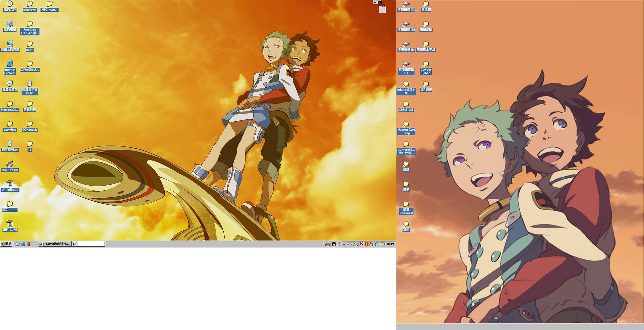Open the Cowboy Bebop folder shortcut
Screen dimensions: 644x330
[426, 64]
